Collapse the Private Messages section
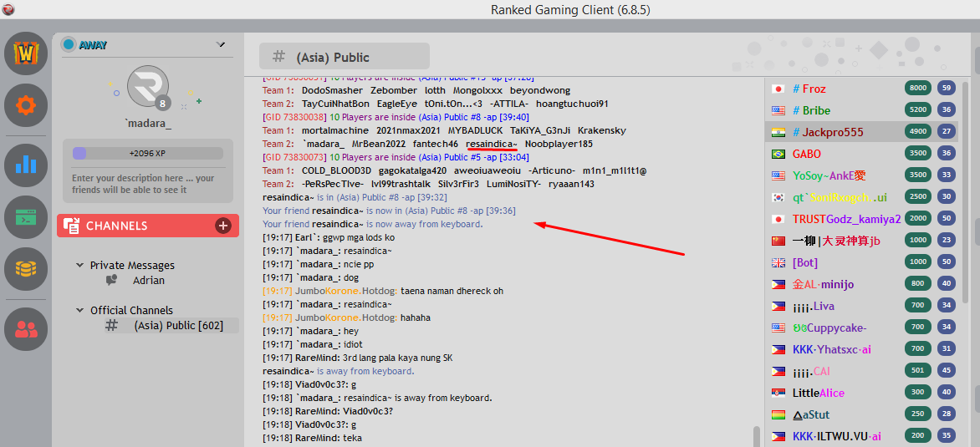The height and width of the screenshot is (447, 980). coord(79,266)
